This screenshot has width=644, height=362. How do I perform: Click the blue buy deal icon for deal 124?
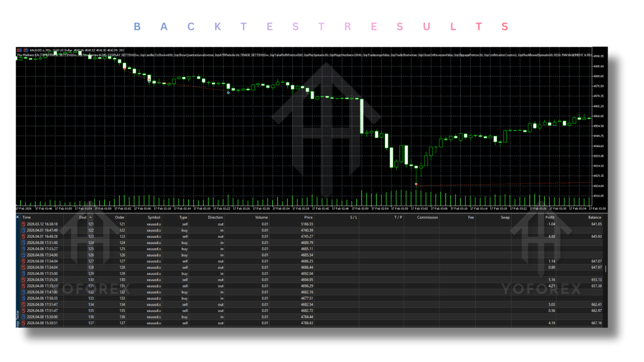(x=23, y=242)
